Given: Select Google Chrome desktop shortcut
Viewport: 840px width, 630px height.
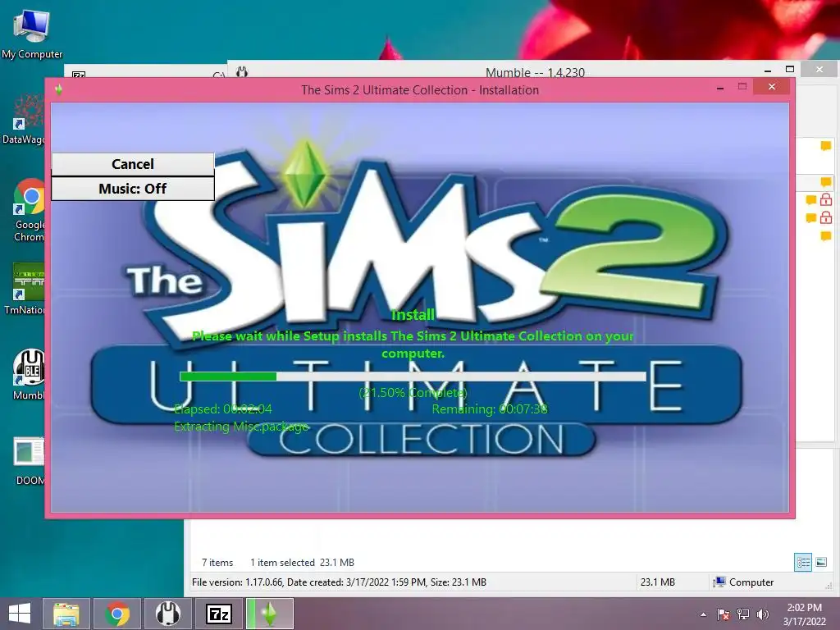Looking at the screenshot, I should click(x=29, y=210).
